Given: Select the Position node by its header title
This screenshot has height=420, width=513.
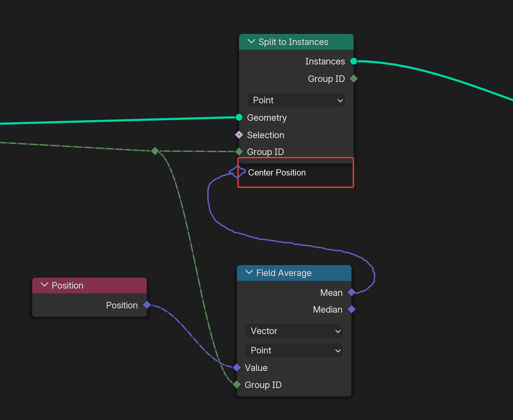Looking at the screenshot, I should pos(68,286).
